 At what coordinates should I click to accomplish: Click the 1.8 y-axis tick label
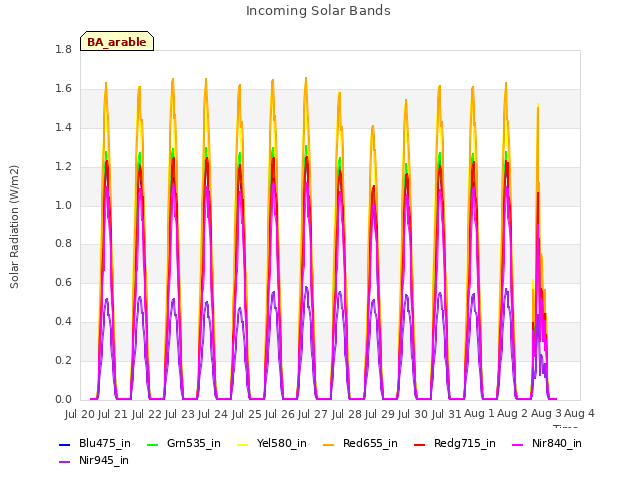(x=63, y=50)
